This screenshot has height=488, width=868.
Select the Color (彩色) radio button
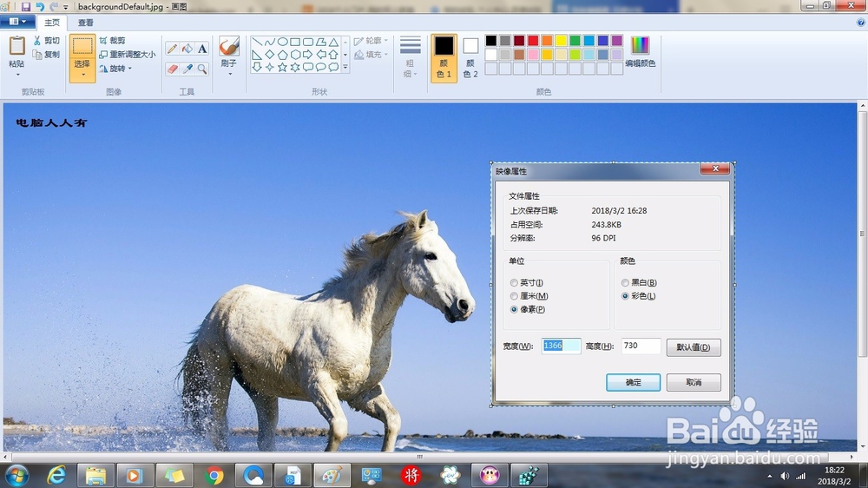coord(625,296)
